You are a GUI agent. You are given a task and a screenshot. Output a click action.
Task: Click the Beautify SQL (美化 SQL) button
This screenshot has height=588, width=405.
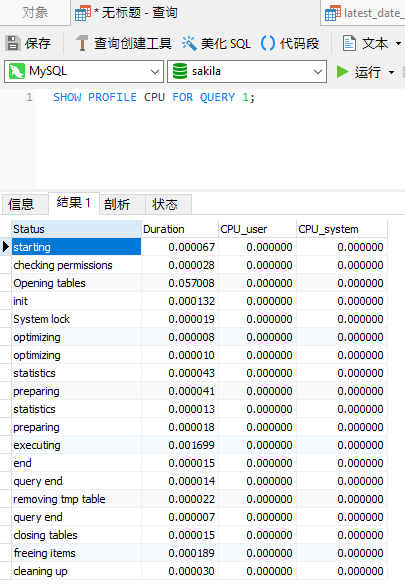click(x=216, y=43)
